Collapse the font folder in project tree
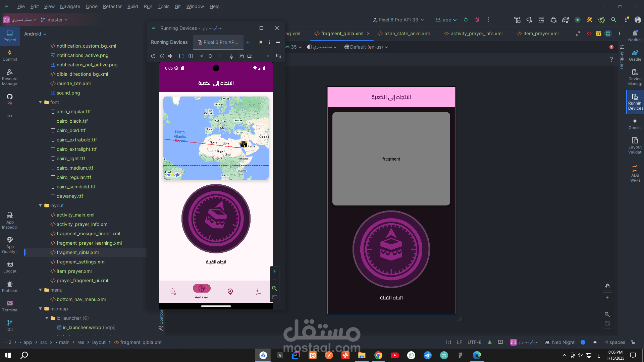This screenshot has width=644, height=362. point(40,102)
